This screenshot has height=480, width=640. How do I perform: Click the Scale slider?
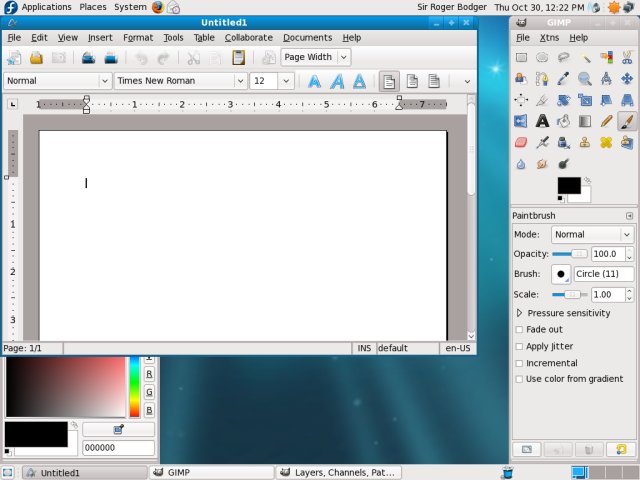pos(570,294)
